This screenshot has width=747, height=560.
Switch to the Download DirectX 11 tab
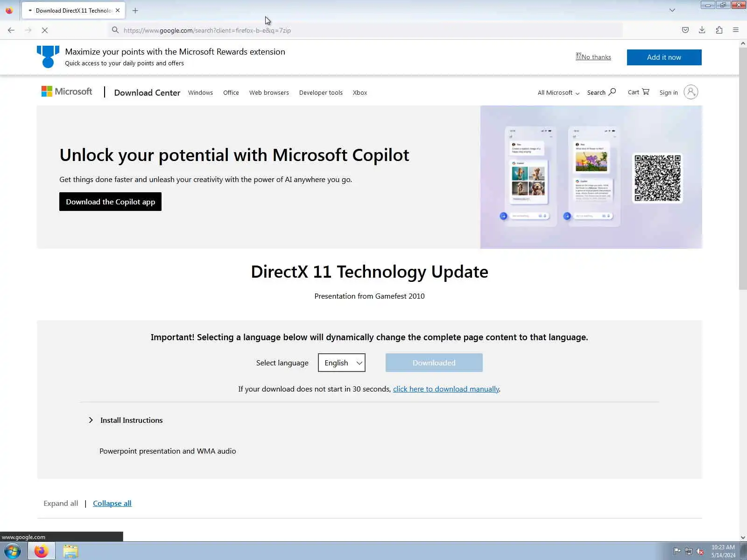click(x=74, y=10)
